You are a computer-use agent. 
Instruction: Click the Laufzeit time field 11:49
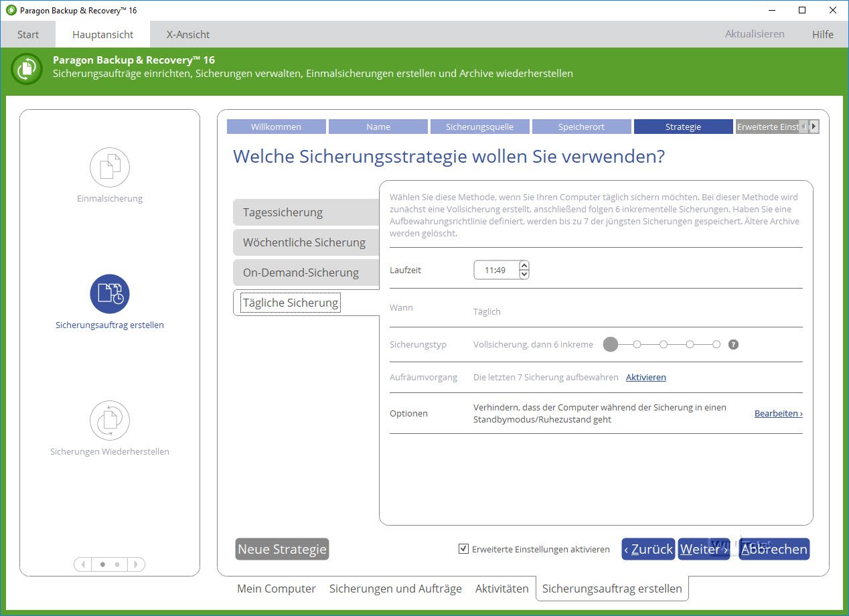(495, 271)
